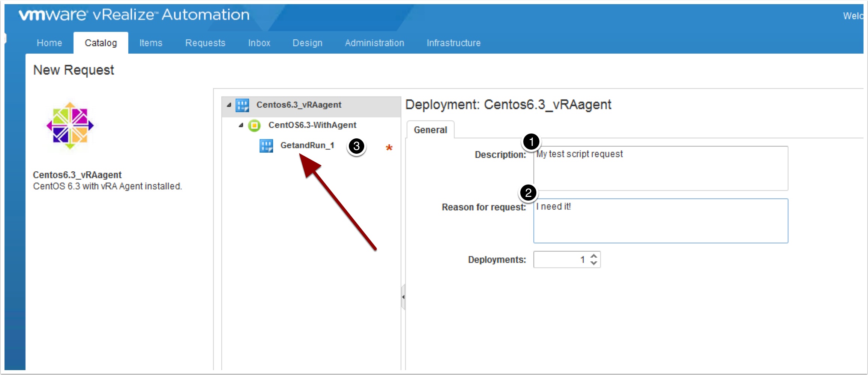Click the red required asterisk beside GetandRun_1
Screen dimensions: 868x375
pyautogui.click(x=389, y=148)
